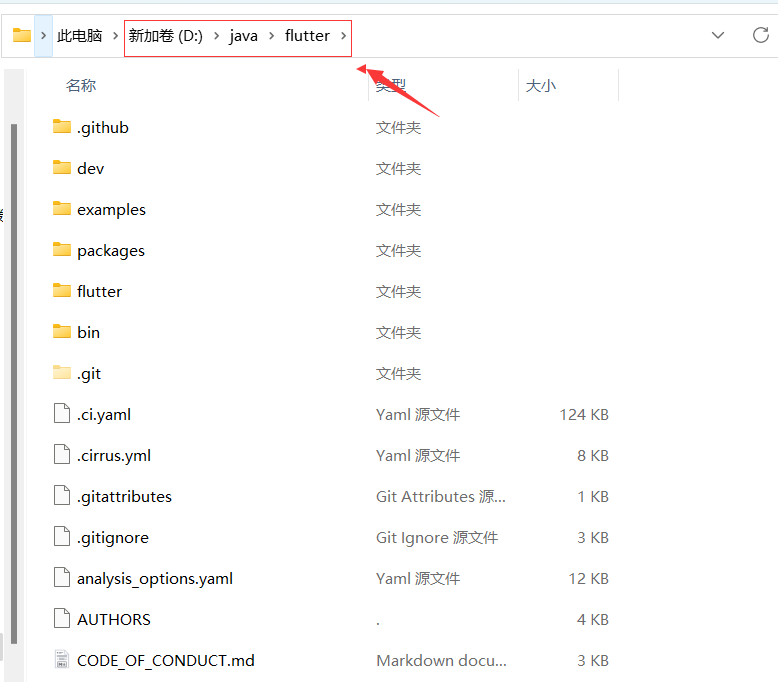
Task: Sort by 大小 column header
Action: [540, 85]
